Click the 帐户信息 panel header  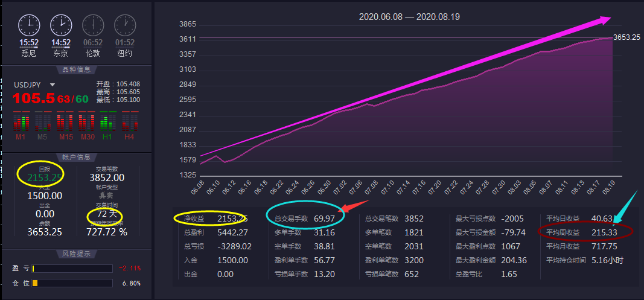coord(76,157)
